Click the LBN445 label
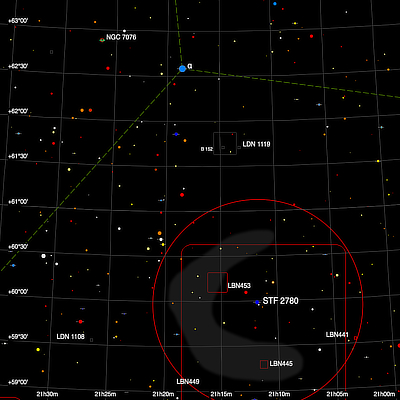 pyautogui.click(x=281, y=364)
